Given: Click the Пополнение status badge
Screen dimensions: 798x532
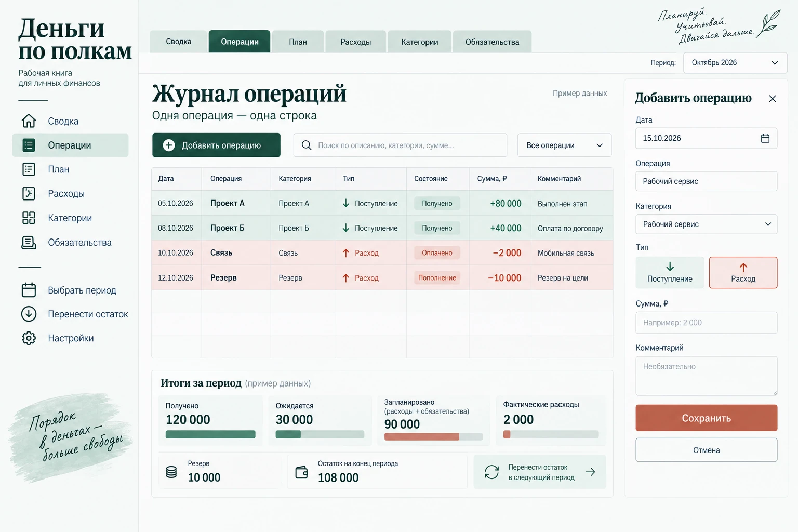Looking at the screenshot, I should coord(437,278).
